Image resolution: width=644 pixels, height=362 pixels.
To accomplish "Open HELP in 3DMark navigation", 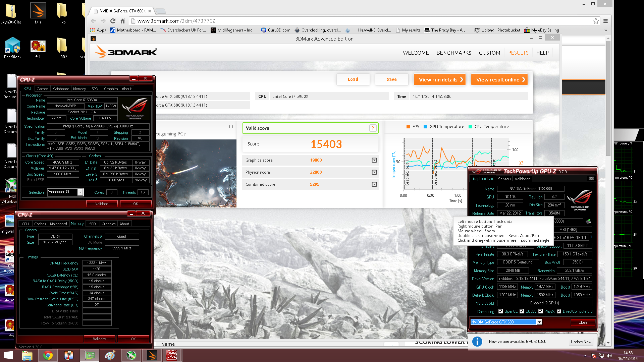I will [x=542, y=53].
